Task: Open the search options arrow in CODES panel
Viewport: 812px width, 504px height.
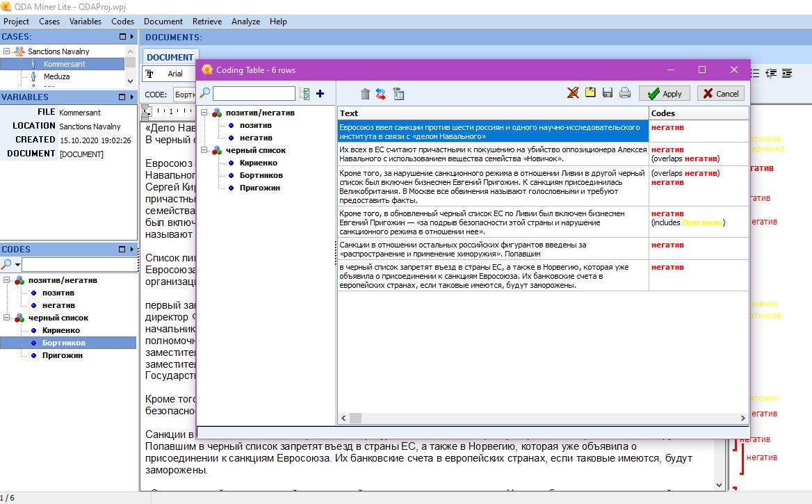Action: point(17,265)
